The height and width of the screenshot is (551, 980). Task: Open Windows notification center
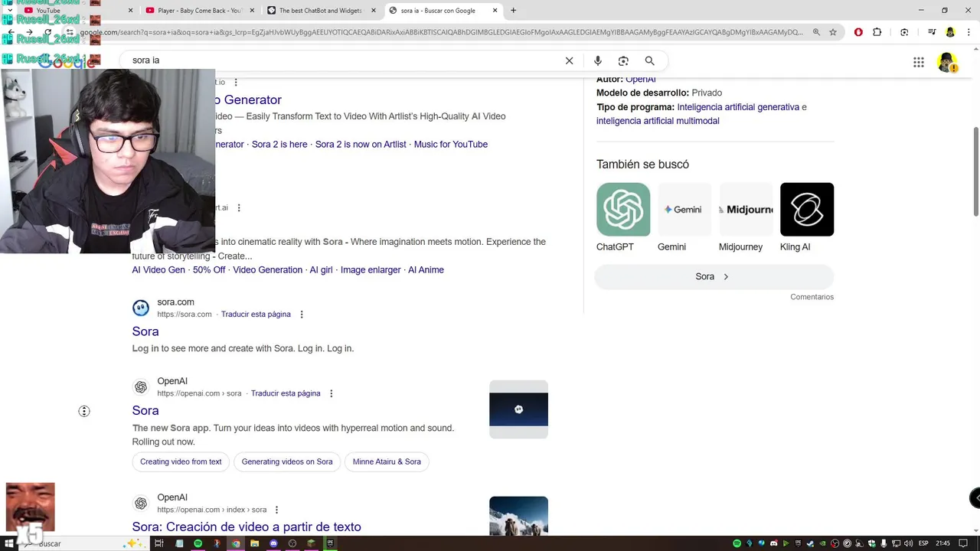coord(963,543)
